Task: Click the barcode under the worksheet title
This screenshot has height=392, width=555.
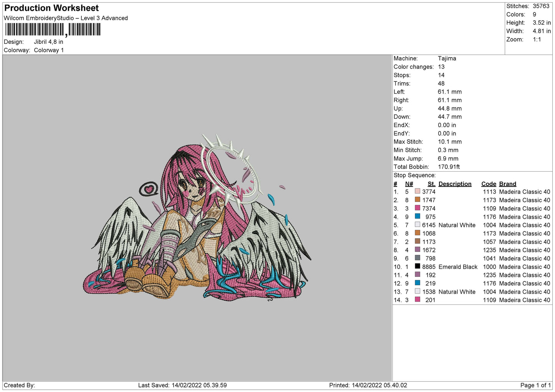Action: (53, 30)
